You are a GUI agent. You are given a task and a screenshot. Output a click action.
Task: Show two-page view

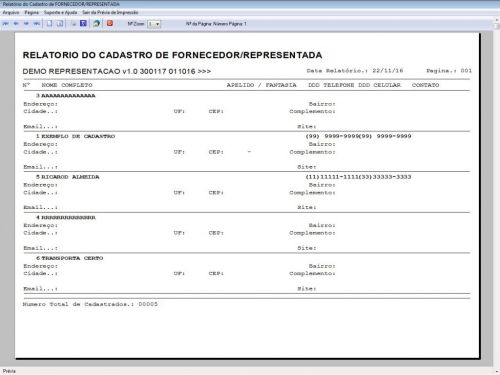pos(60,24)
